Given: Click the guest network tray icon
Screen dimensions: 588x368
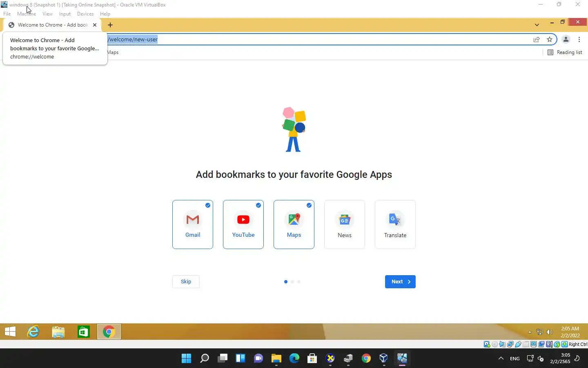Looking at the screenshot, I should (540, 332).
